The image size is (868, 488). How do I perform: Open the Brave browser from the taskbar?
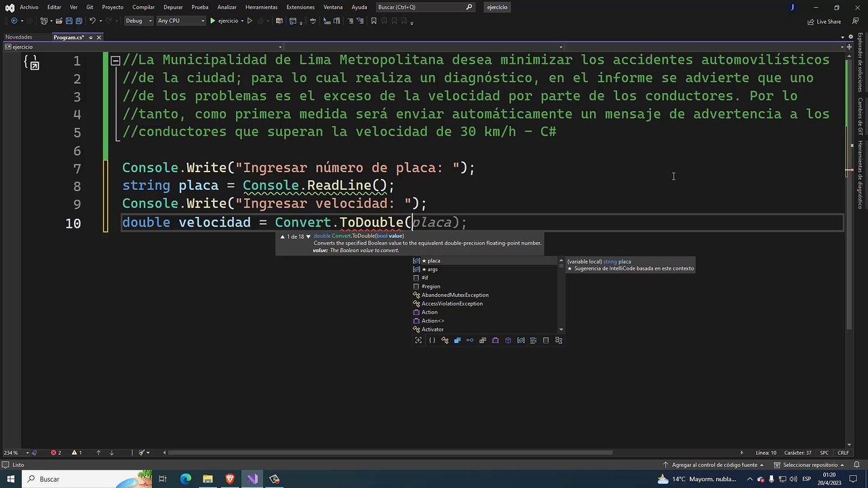point(230,479)
